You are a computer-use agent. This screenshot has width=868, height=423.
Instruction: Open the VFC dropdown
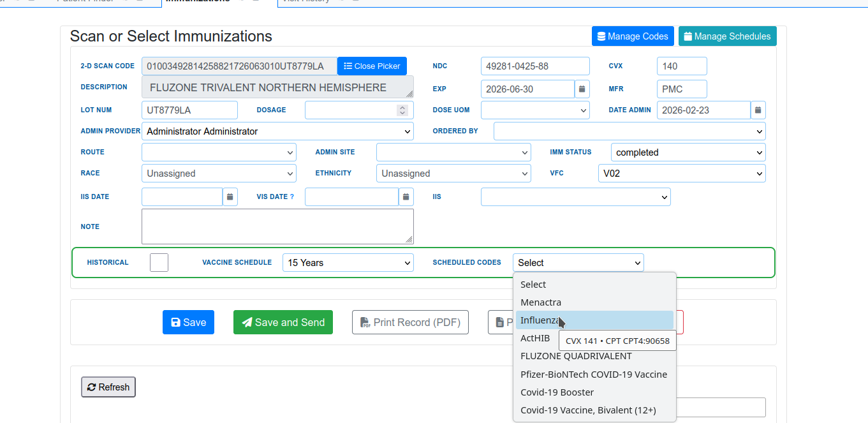click(681, 174)
